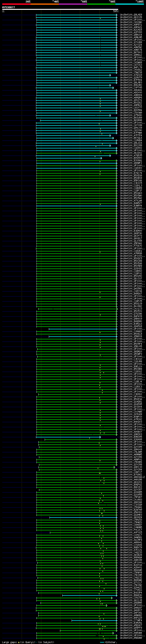Viewport: 146px width, 644px height.
Task: Select hit UniRef100_C0PT45
Action: [131, 88]
